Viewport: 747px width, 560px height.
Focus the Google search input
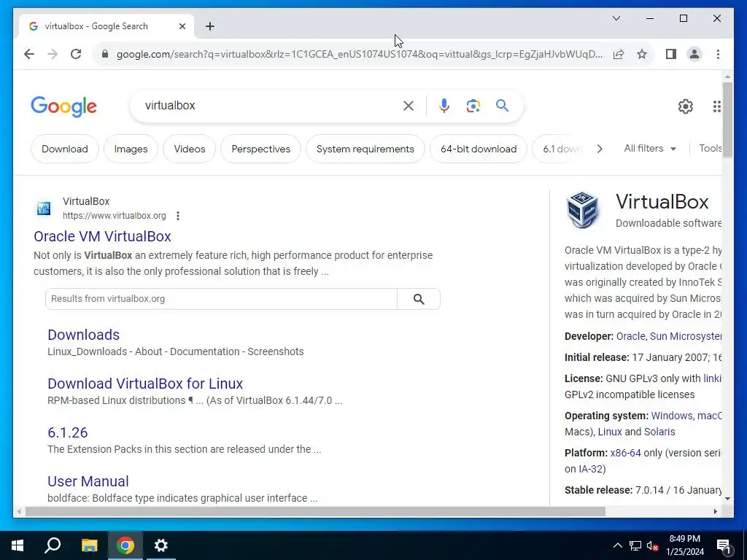269,106
